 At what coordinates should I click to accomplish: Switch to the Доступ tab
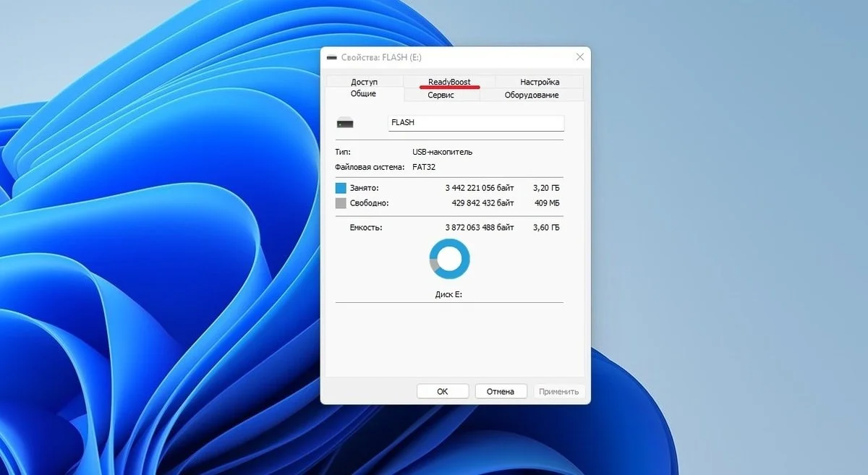(364, 82)
